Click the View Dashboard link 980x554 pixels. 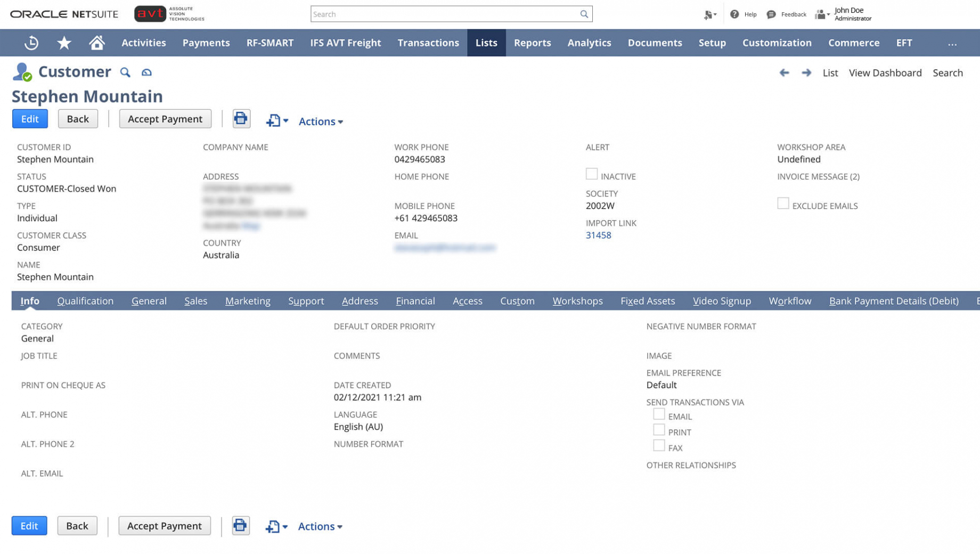tap(885, 73)
